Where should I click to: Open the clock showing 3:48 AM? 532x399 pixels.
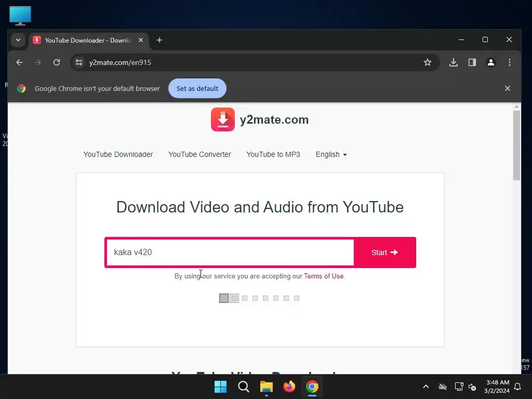[x=497, y=387]
